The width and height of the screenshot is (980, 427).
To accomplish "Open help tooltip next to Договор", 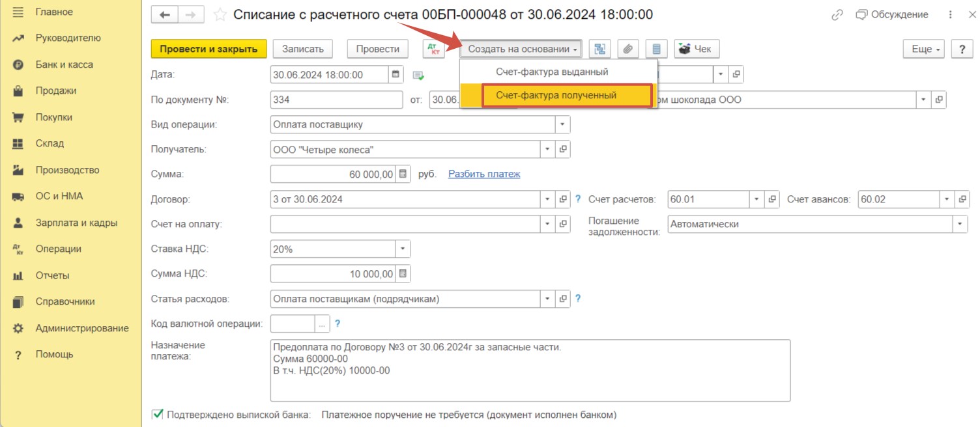I will pos(577,199).
